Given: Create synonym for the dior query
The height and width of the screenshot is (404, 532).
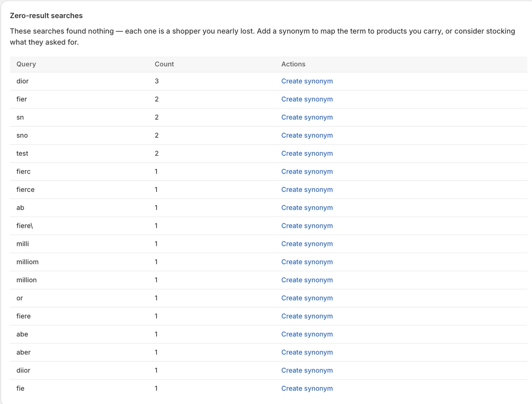Looking at the screenshot, I should pos(307,81).
